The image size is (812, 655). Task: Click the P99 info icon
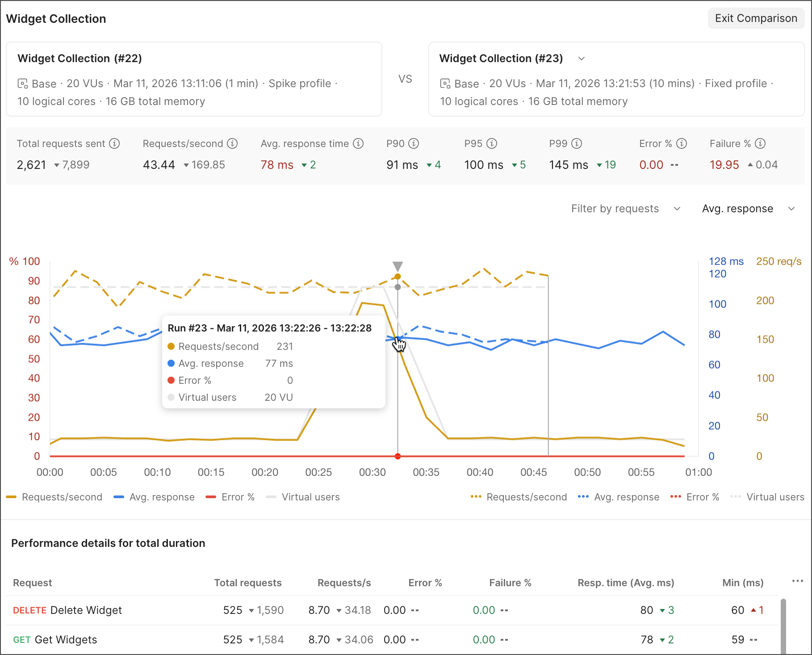pyautogui.click(x=577, y=143)
